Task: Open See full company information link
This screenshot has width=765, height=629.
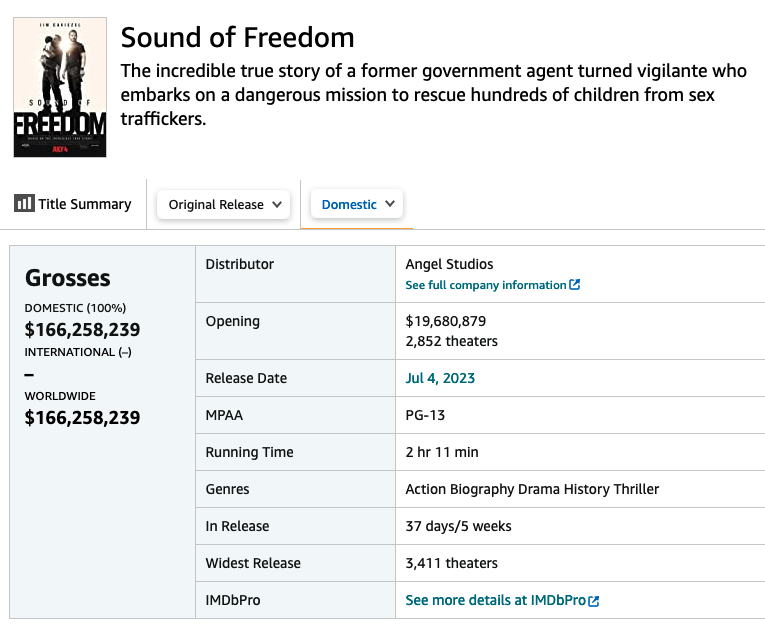Action: [486, 285]
